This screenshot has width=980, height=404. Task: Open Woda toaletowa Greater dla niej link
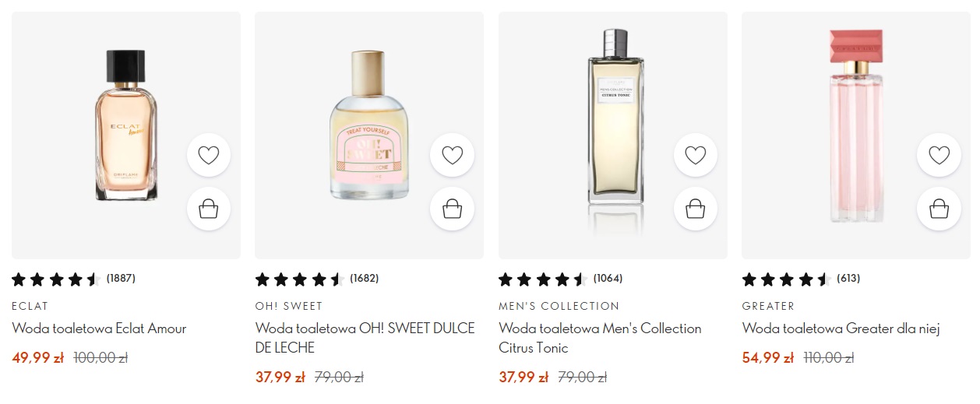pos(841,328)
